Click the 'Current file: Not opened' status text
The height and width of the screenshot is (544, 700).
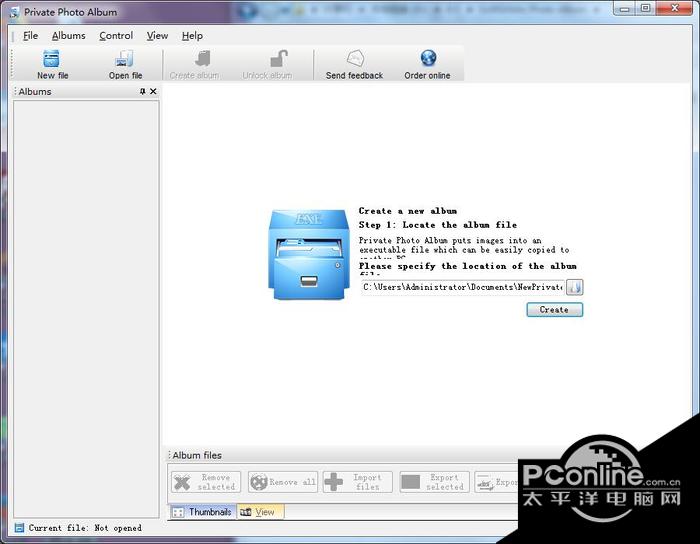[x=85, y=528]
